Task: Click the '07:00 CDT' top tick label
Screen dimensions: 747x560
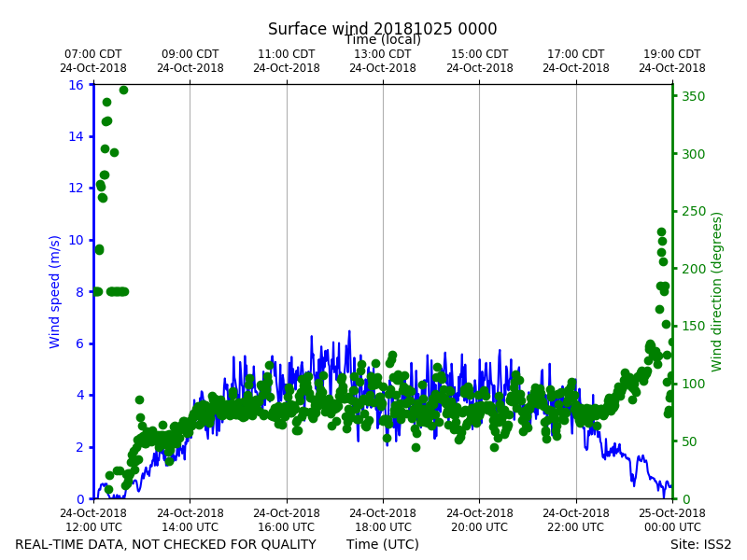Action: click(93, 54)
